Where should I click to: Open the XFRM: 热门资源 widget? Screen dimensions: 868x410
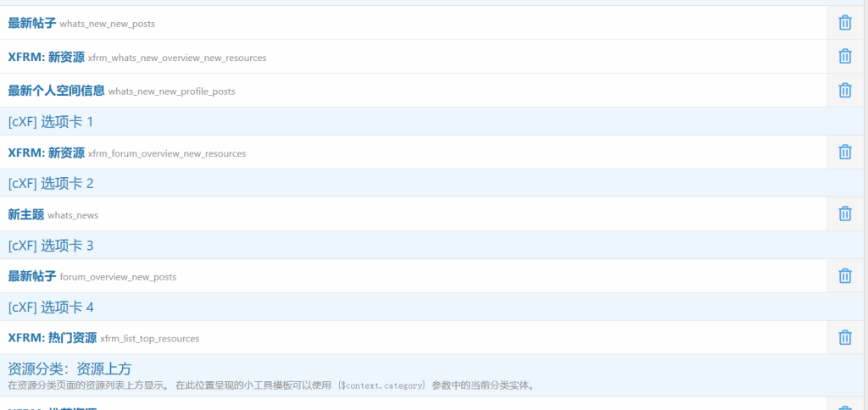[52, 338]
